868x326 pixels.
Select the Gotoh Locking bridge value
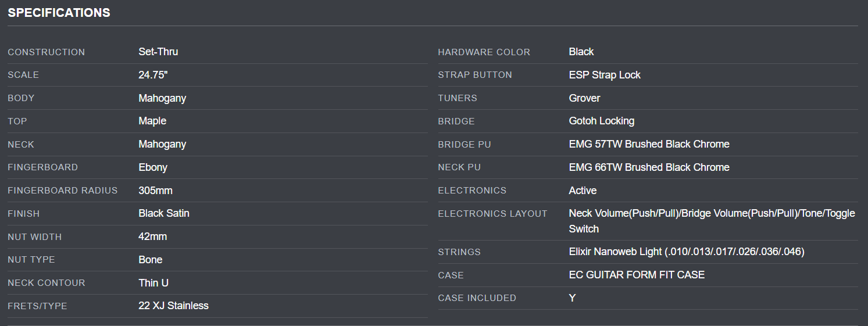point(601,121)
